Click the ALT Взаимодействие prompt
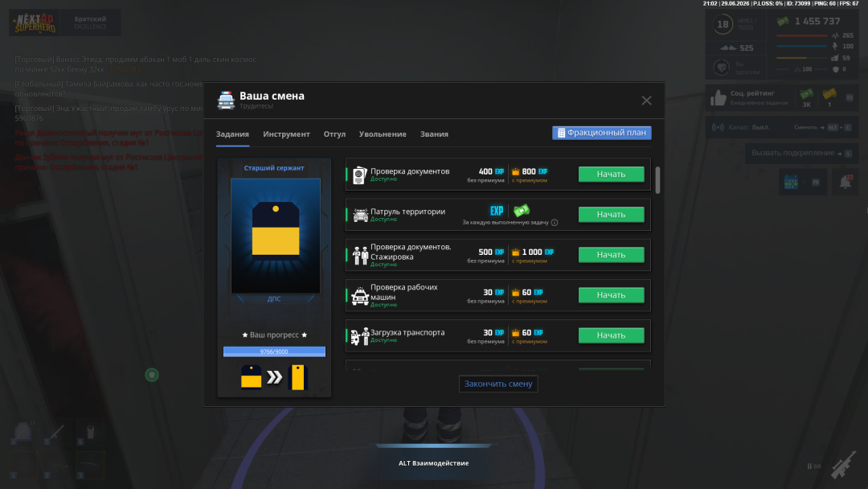 pyautogui.click(x=433, y=463)
